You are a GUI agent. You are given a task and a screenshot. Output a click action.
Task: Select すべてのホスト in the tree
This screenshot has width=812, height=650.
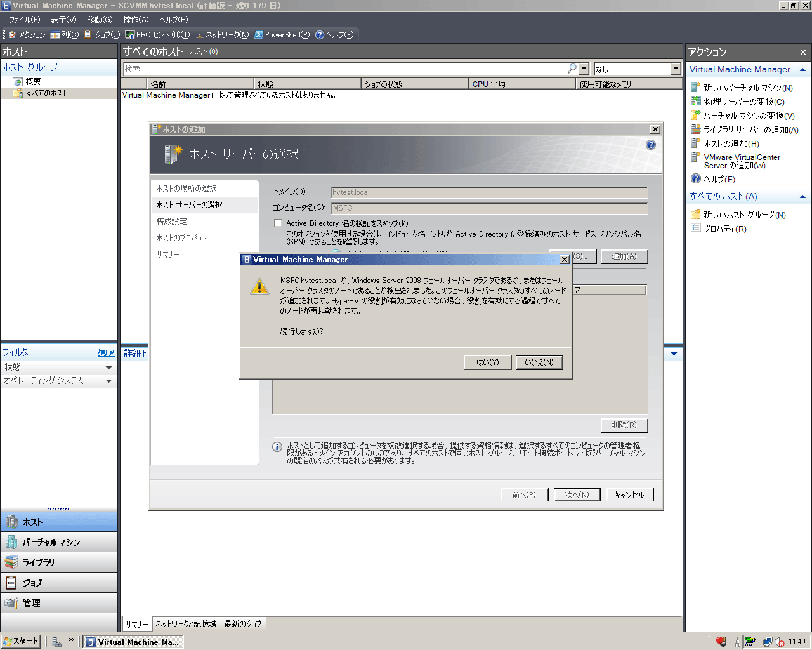[46, 93]
